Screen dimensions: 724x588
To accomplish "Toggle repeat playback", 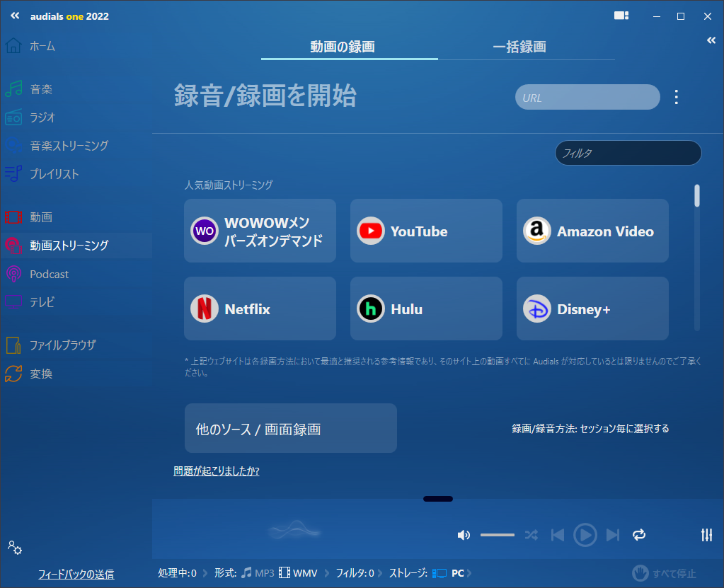I will pos(639,535).
